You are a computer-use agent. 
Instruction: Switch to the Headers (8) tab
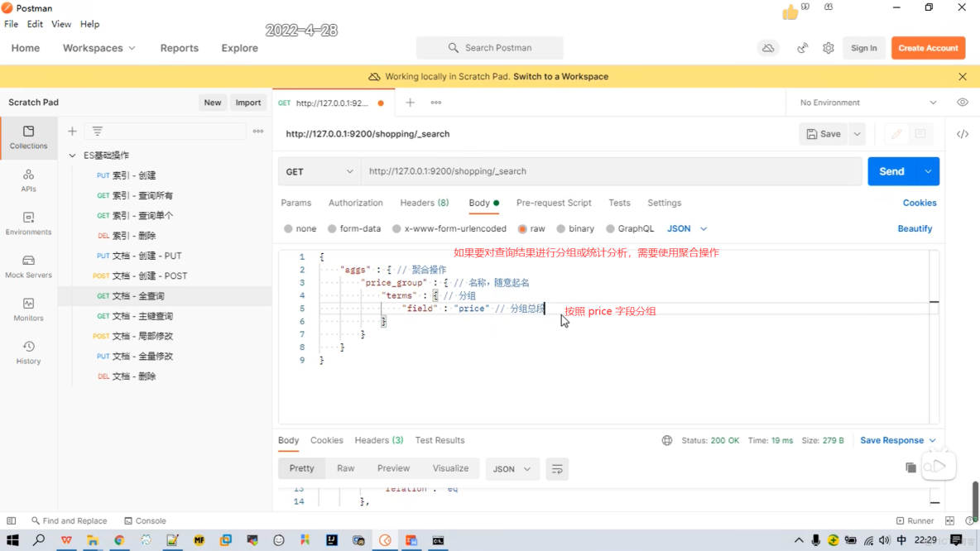(424, 203)
